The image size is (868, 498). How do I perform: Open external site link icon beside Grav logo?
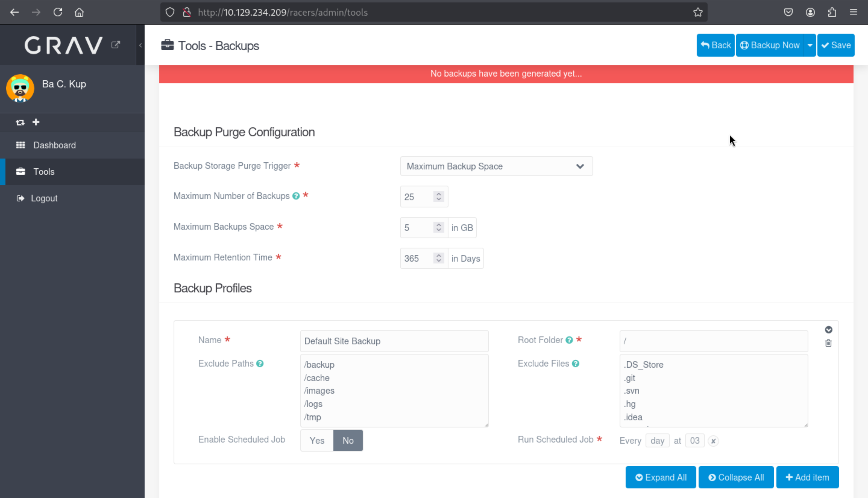point(115,45)
